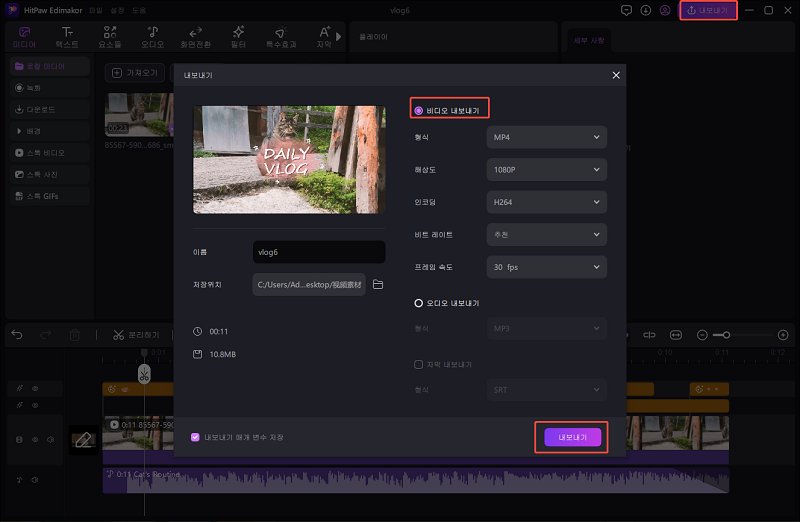The width and height of the screenshot is (800, 522).
Task: Mute the audio track speaker
Action: coord(35,480)
